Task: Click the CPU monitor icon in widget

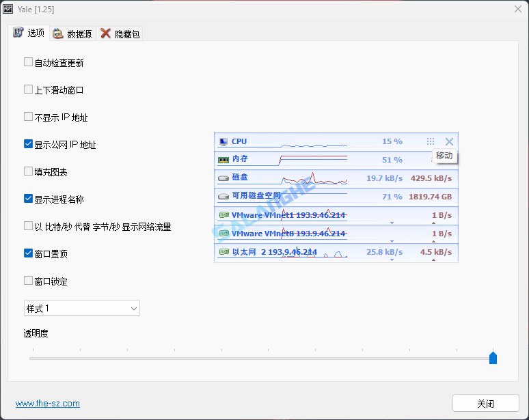Action: pos(223,142)
